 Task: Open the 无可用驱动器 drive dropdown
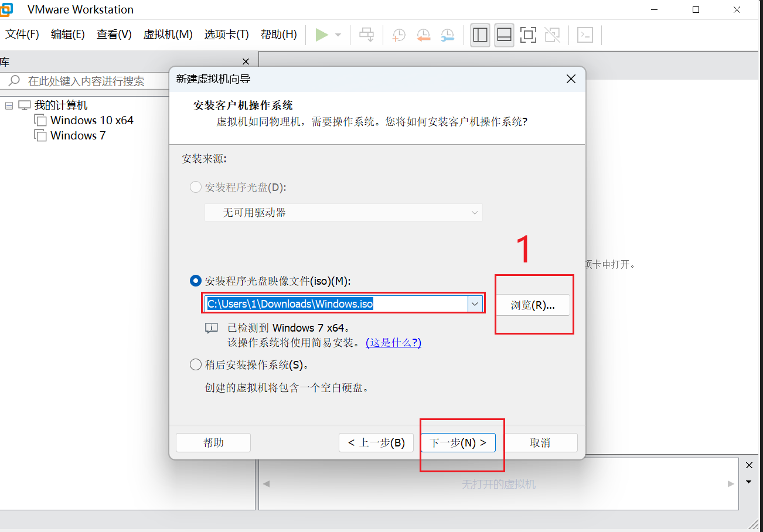[x=343, y=213]
